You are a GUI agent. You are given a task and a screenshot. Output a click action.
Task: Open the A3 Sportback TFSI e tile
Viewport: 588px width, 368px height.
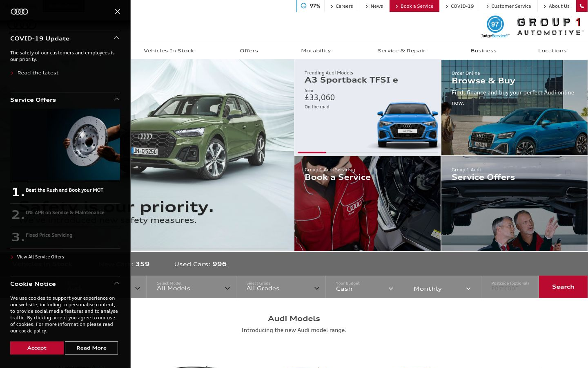(367, 107)
